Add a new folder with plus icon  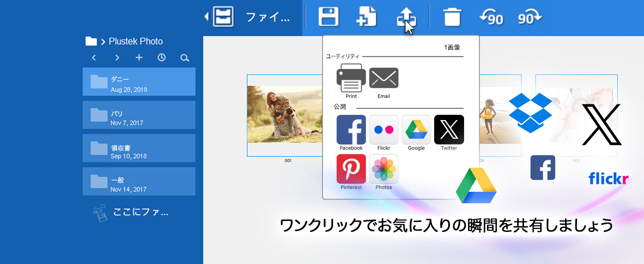(139, 58)
